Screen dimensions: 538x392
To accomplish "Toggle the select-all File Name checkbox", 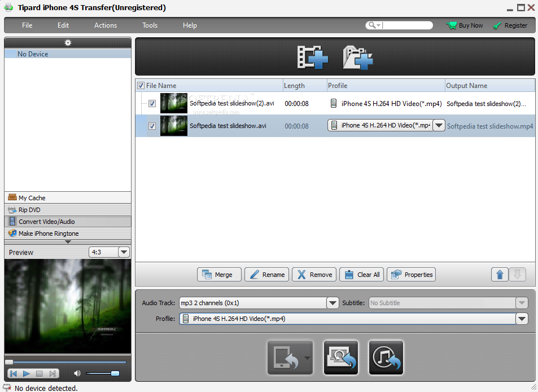I will click(141, 86).
